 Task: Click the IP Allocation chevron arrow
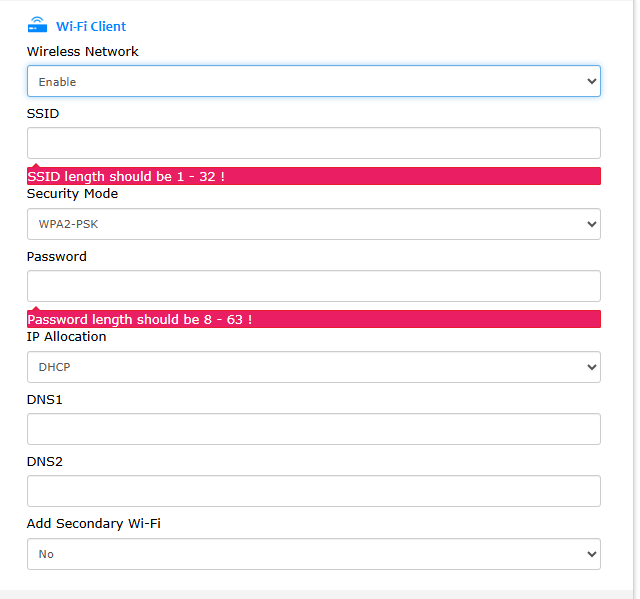click(x=591, y=367)
